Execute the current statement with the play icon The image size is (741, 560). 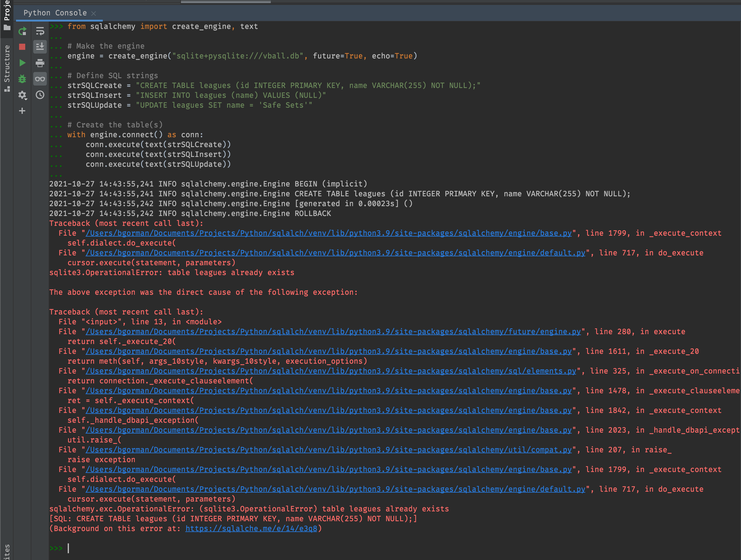pos(22,63)
